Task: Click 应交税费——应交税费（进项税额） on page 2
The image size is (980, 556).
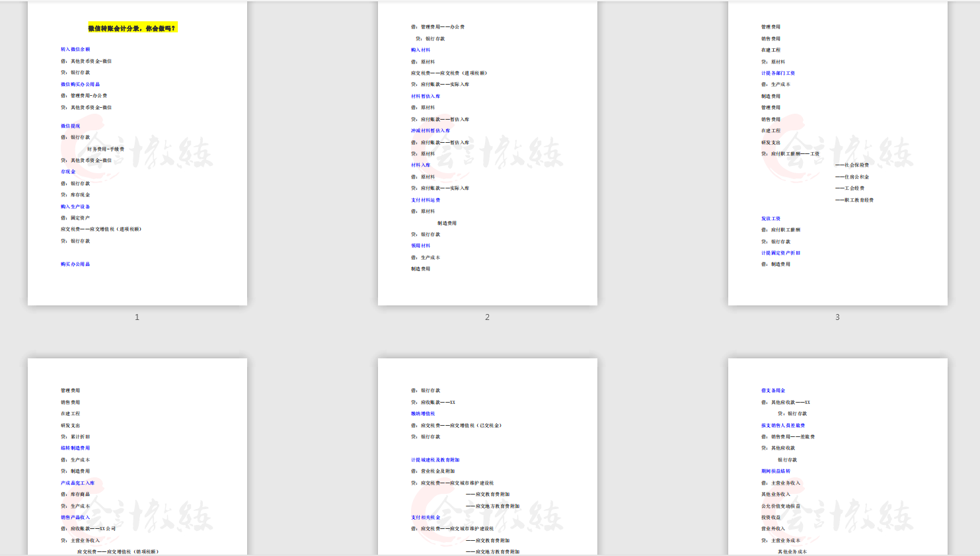Action: 449,73
